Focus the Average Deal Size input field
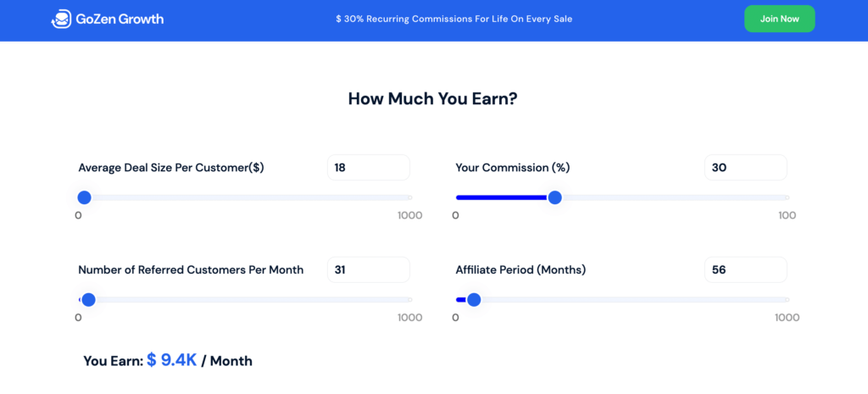This screenshot has width=868, height=394. pos(368,168)
